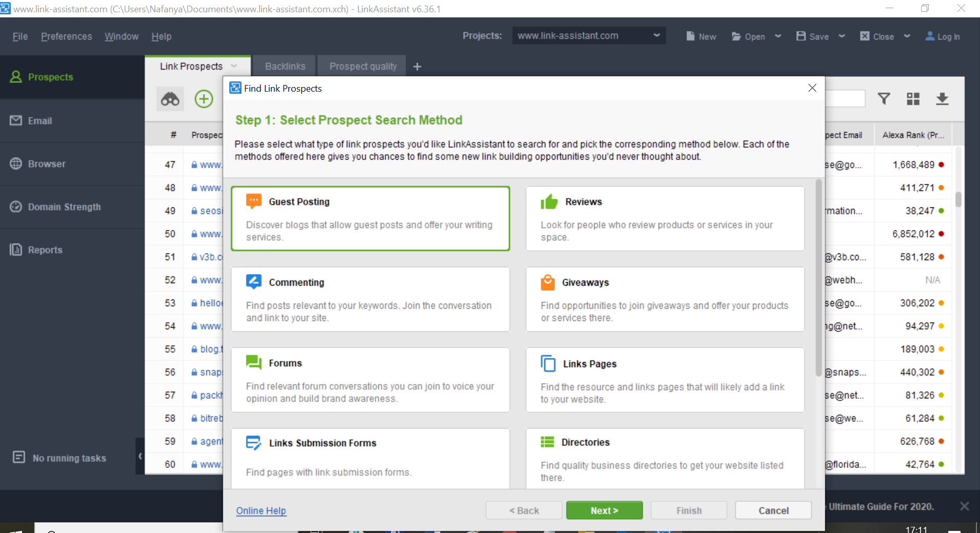This screenshot has width=980, height=533.
Task: Click the dialog method list scrollbar
Action: [818, 277]
